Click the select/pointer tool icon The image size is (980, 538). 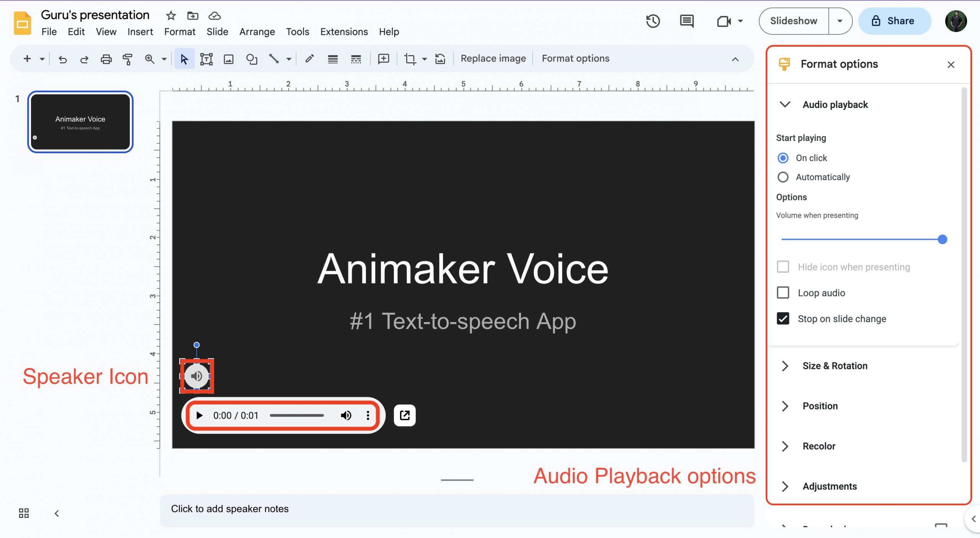pyautogui.click(x=184, y=59)
